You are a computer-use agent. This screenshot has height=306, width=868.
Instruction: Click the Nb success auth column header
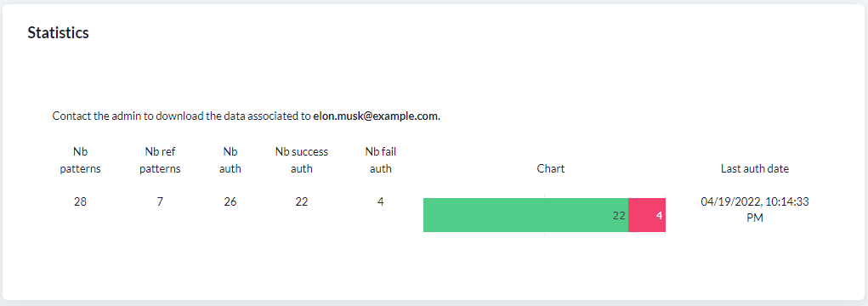[302, 161]
